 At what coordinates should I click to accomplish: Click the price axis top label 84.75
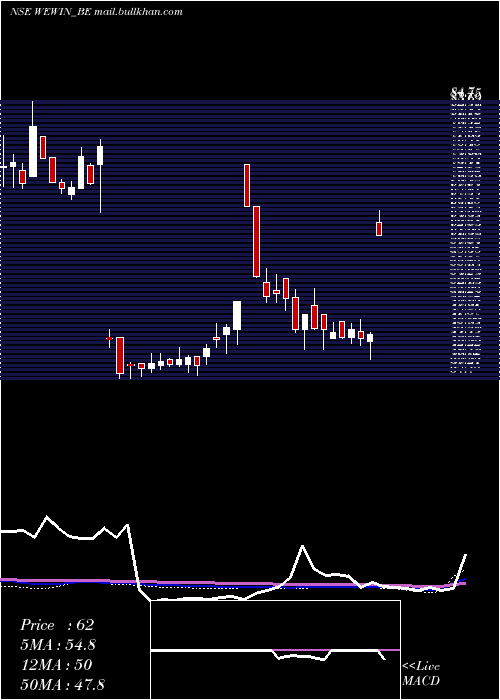(466, 94)
